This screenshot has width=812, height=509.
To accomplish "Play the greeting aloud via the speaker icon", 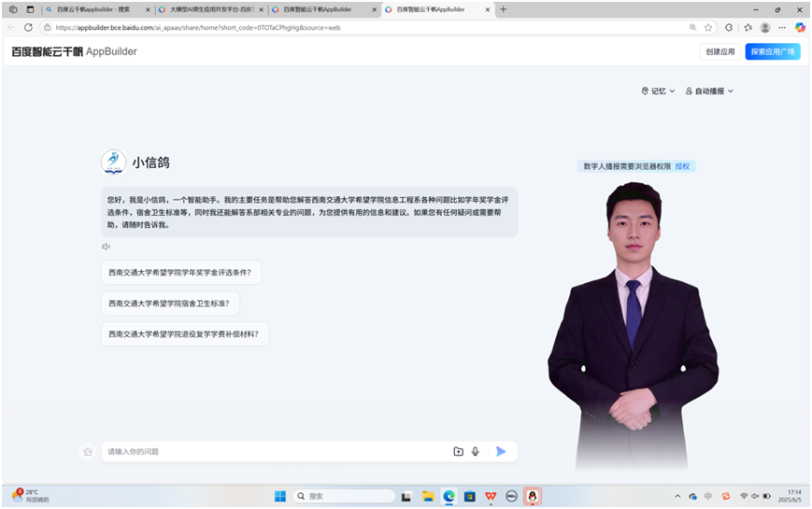I will point(106,247).
